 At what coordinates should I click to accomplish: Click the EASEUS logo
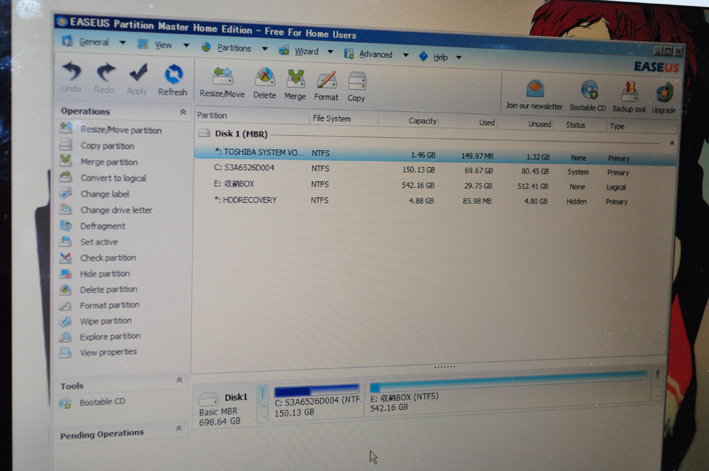point(656,67)
